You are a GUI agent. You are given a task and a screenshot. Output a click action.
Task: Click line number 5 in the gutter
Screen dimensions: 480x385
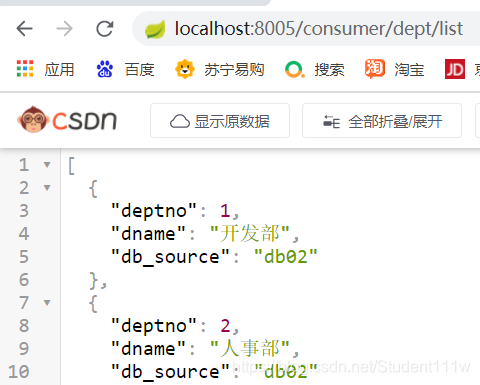click(x=24, y=257)
